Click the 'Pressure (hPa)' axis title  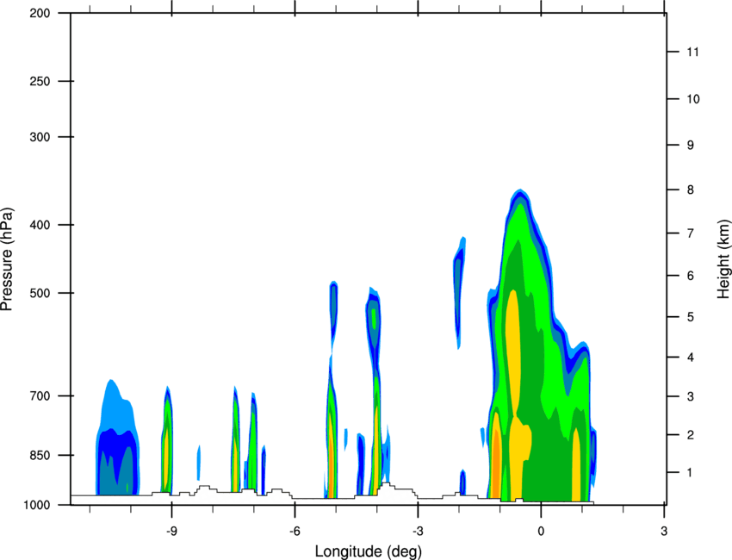[x=7, y=258]
